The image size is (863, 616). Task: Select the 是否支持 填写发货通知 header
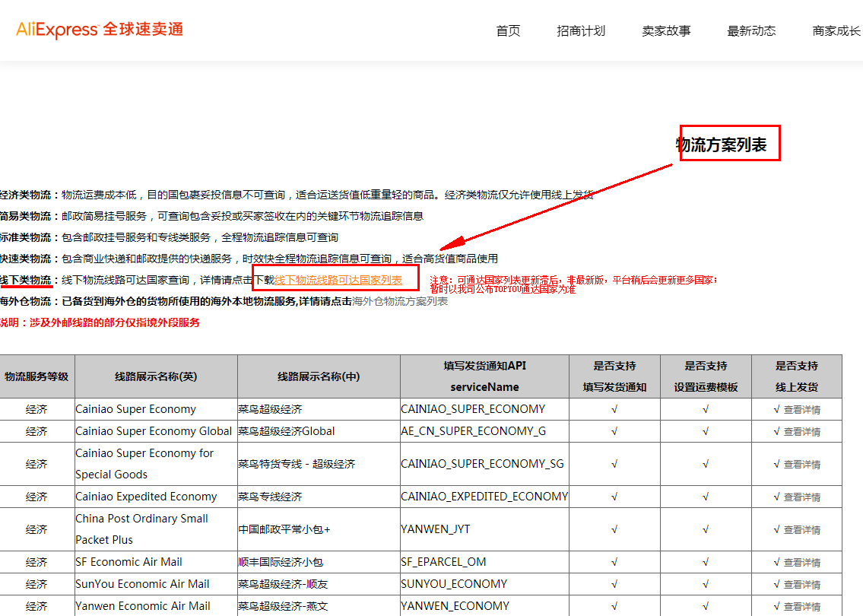click(615, 376)
